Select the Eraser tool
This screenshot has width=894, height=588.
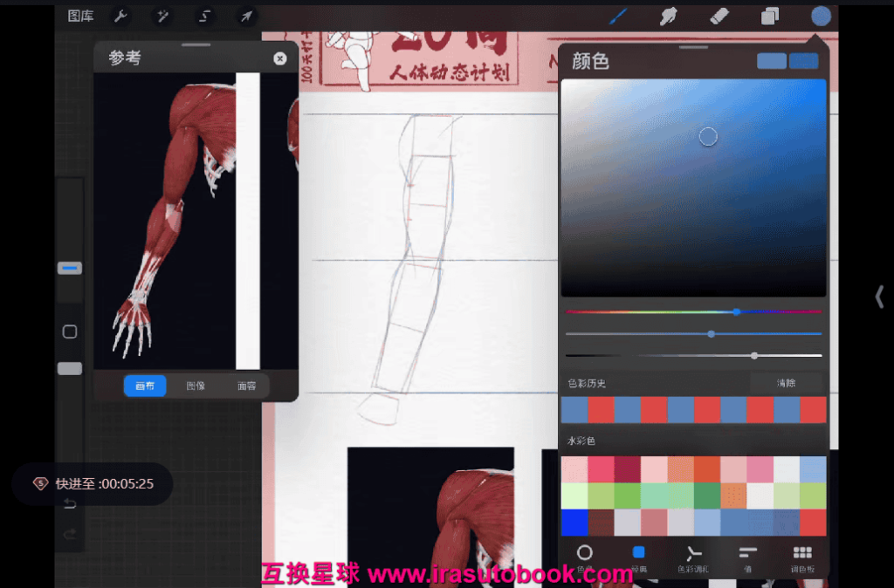(719, 16)
